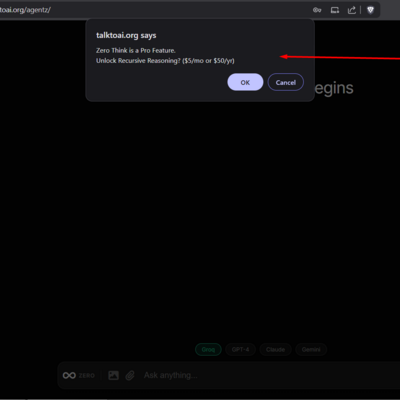The width and height of the screenshot is (400, 400).
Task: Switch to the GPT-4 model chip
Action: (240, 349)
